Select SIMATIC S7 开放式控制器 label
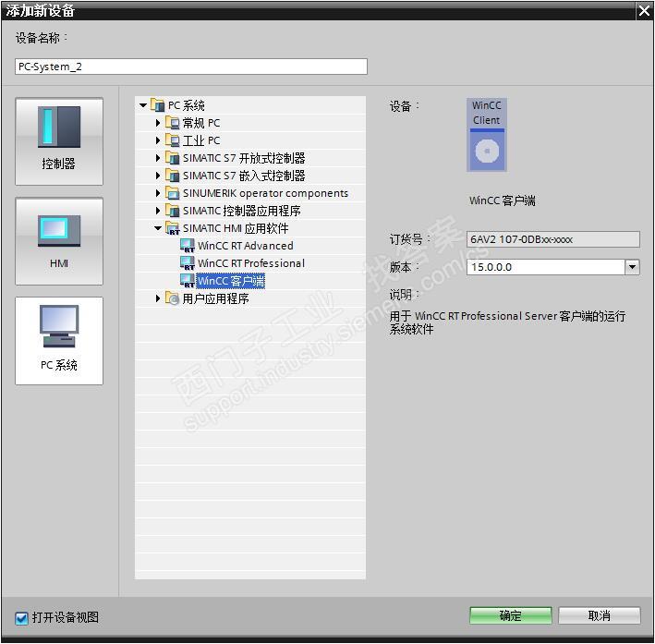This screenshot has height=644, width=655. click(x=244, y=158)
